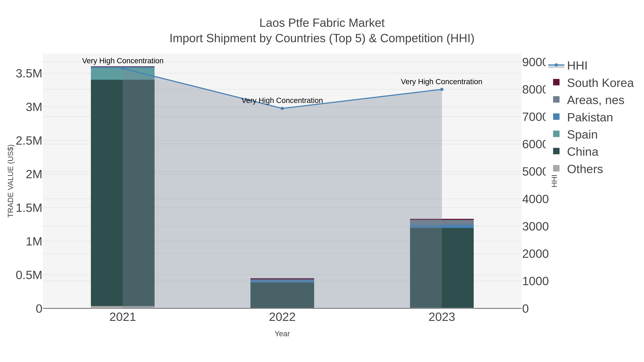Click the China bar segment for 2022
Screen dimensions: 644x362
click(x=282, y=295)
